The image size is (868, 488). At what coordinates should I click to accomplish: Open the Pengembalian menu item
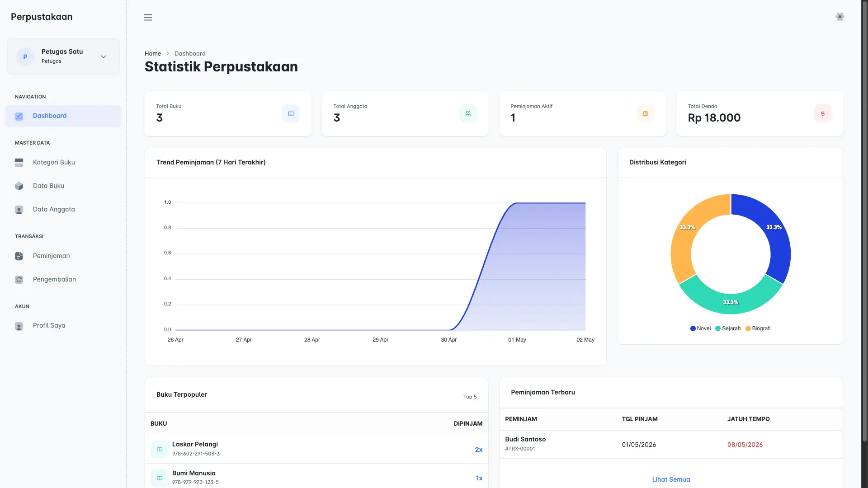[63, 279]
